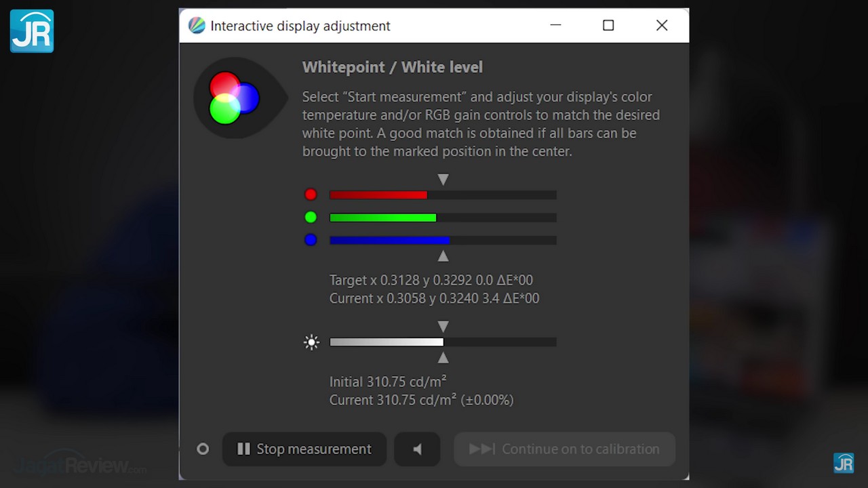This screenshot has width=868, height=488.
Task: Click the green level bar
Action: coord(443,218)
